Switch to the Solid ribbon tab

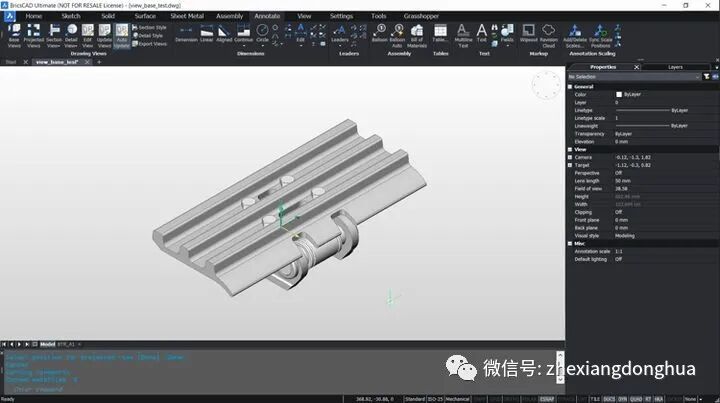(x=108, y=16)
